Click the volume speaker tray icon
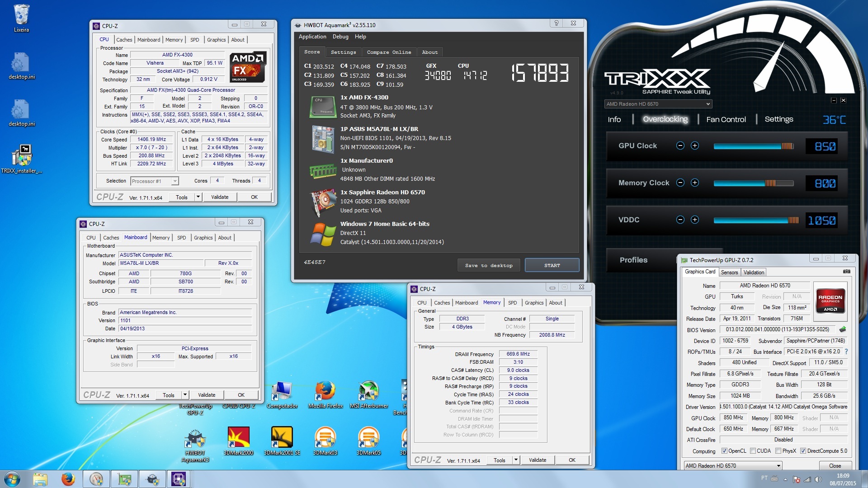The width and height of the screenshot is (868, 488). 818,479
